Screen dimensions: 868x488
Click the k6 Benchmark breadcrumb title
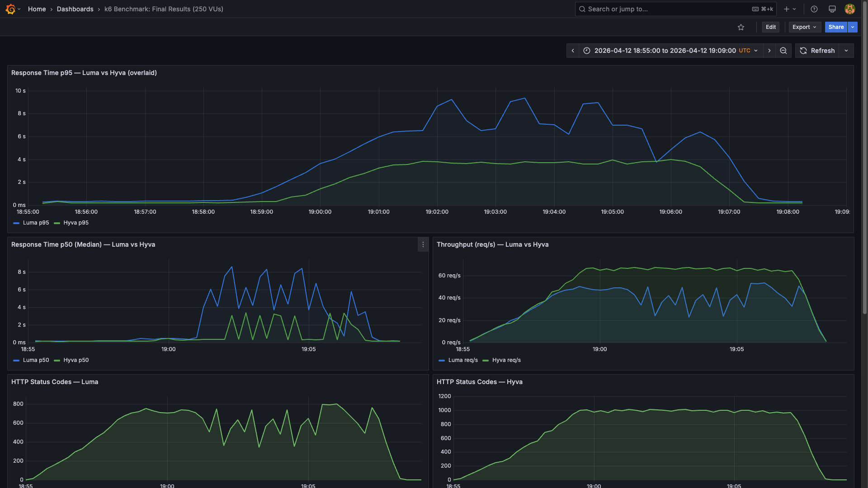point(164,9)
